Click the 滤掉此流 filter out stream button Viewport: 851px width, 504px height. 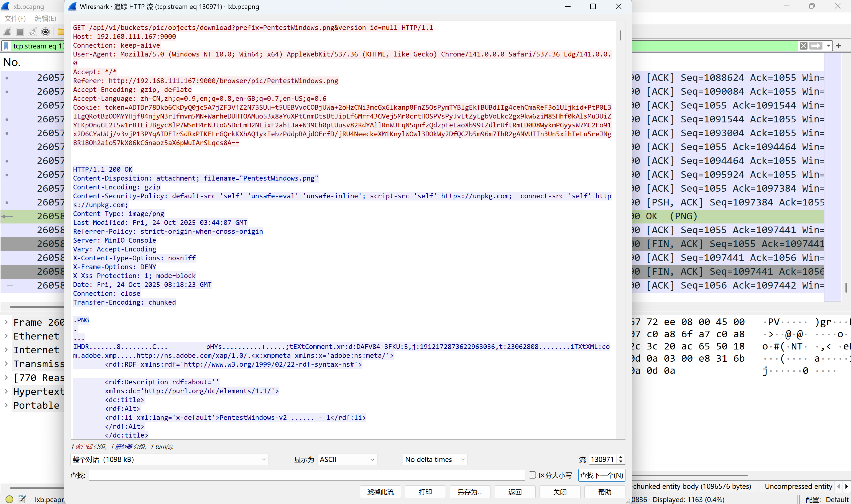380,492
